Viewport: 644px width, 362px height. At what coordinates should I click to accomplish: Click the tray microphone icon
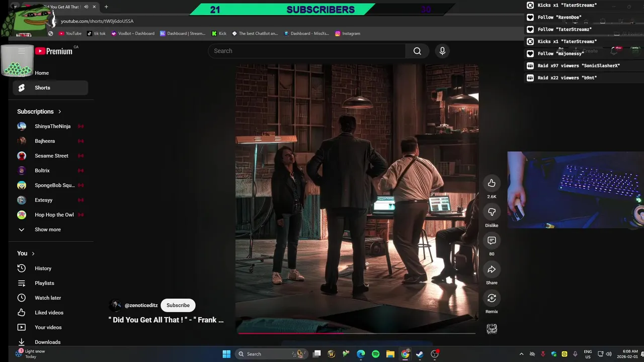[575, 354]
